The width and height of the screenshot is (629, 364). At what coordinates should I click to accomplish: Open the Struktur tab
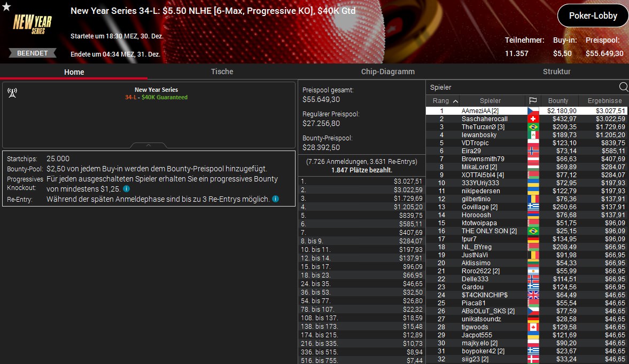(x=556, y=72)
